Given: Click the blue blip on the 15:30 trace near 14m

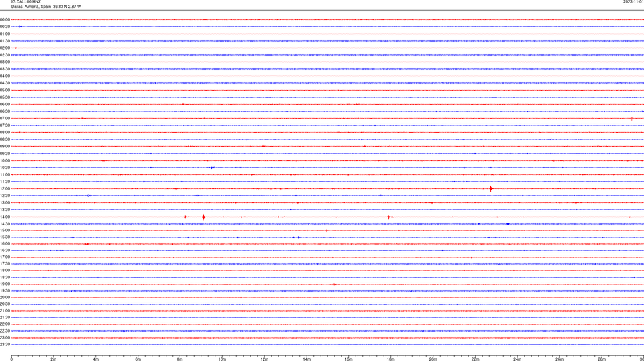Looking at the screenshot, I should click(299, 237).
